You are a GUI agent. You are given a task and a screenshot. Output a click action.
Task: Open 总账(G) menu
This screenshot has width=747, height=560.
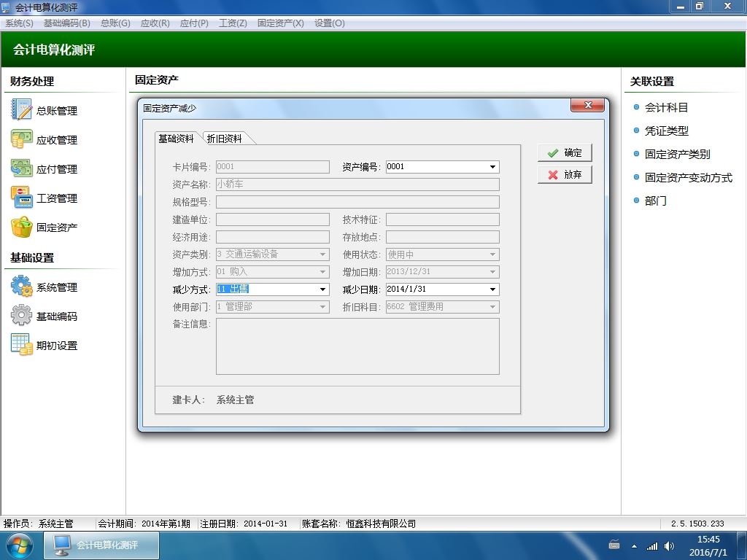pos(115,23)
